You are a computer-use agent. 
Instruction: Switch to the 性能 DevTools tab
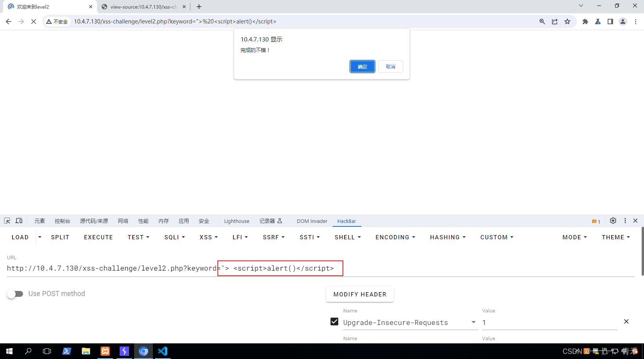[x=144, y=221]
